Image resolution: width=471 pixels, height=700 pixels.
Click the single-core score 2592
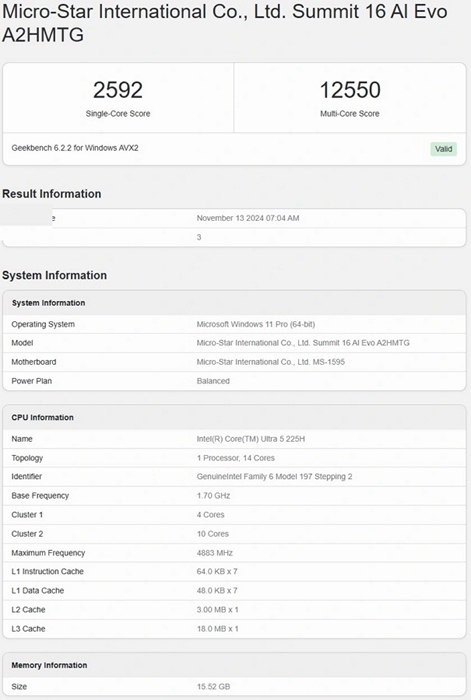point(118,90)
